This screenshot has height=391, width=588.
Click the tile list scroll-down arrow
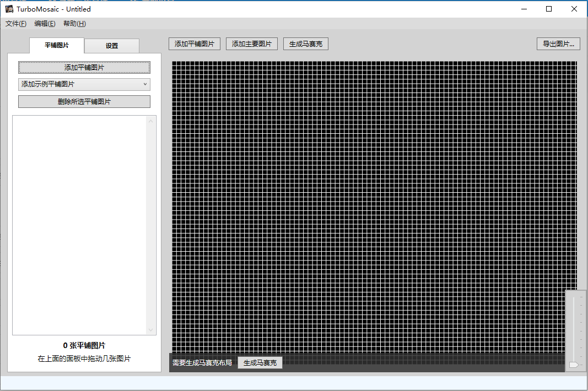[x=151, y=330]
